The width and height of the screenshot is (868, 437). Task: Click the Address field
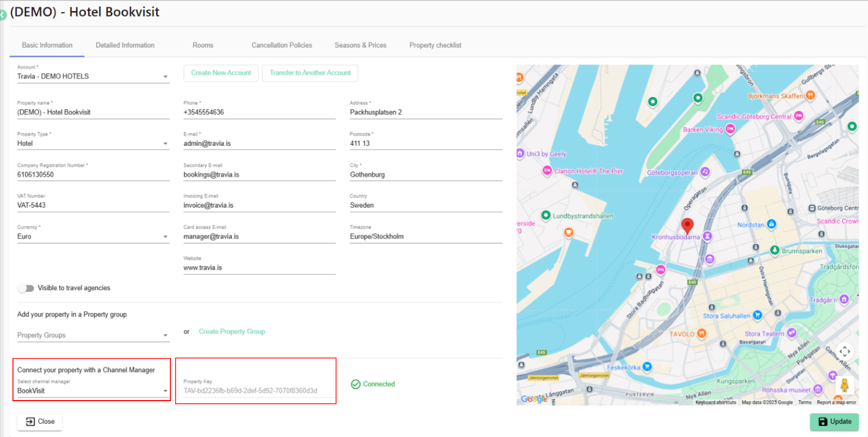[x=426, y=112]
